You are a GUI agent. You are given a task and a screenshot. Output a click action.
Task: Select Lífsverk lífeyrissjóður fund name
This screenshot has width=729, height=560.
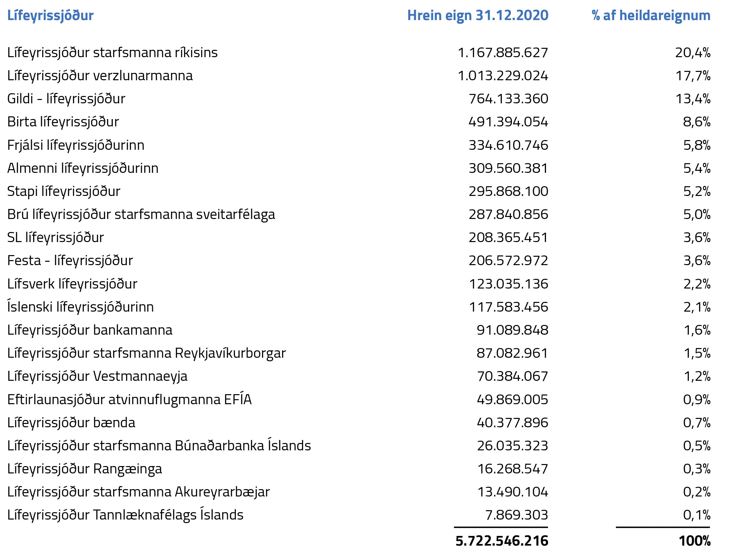pos(72,284)
